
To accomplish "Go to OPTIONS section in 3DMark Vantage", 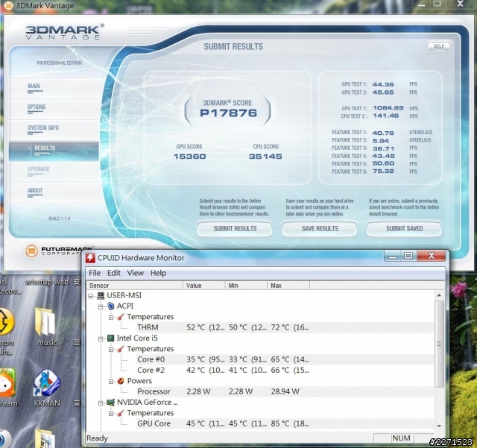I will 37,107.
